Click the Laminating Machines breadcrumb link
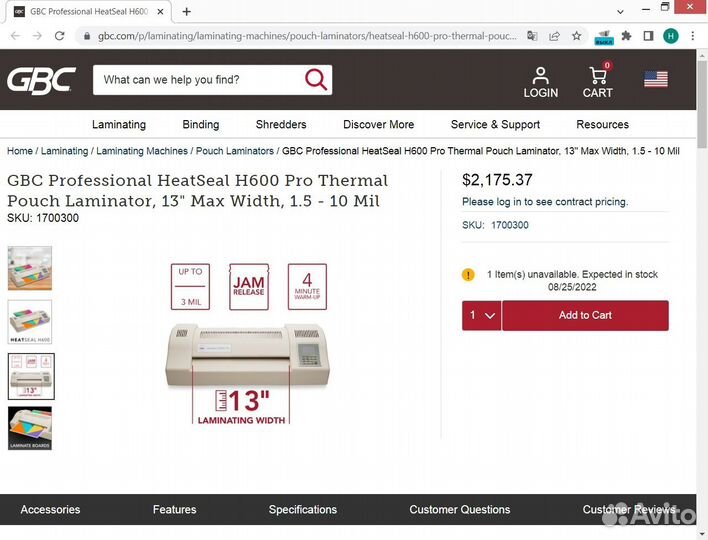Image resolution: width=708 pixels, height=540 pixels. coord(142,151)
